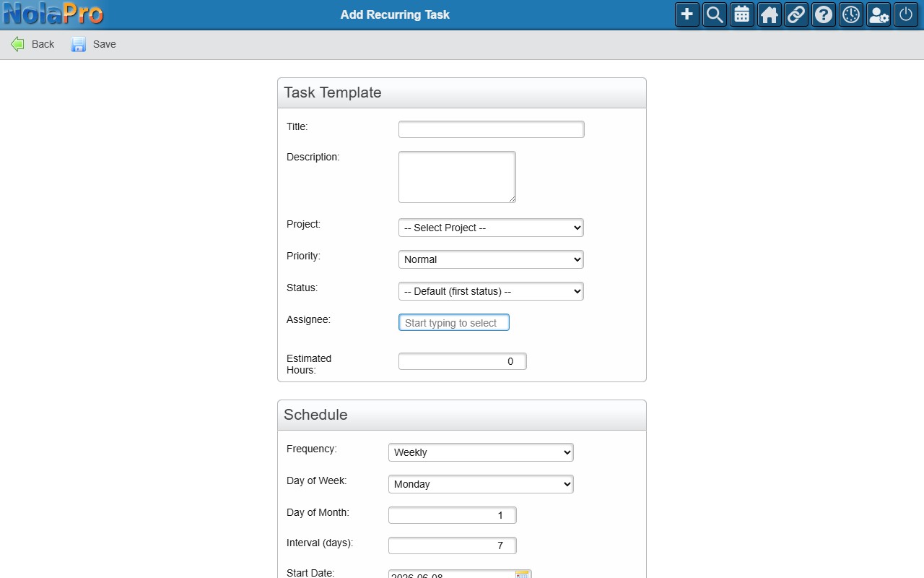Viewport: 924px width, 578px height.
Task: Focus the Title input field
Action: click(x=491, y=129)
